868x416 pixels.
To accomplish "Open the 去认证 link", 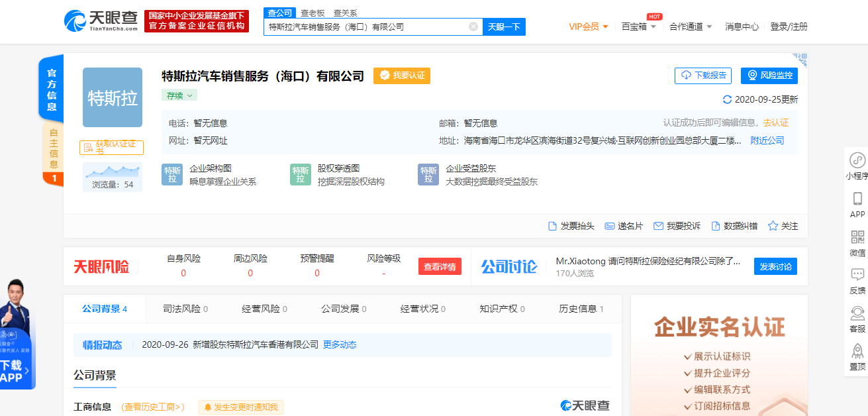I will [776, 123].
